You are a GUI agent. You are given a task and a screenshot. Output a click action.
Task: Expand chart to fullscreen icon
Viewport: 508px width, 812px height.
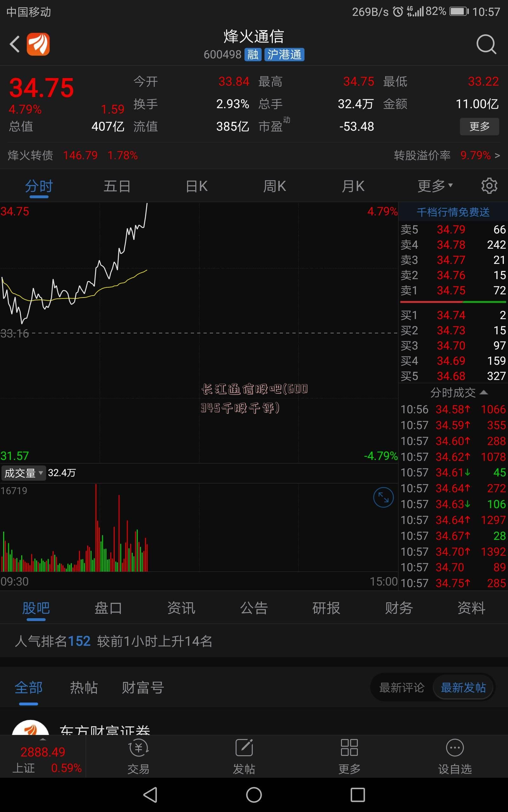pyautogui.click(x=383, y=497)
